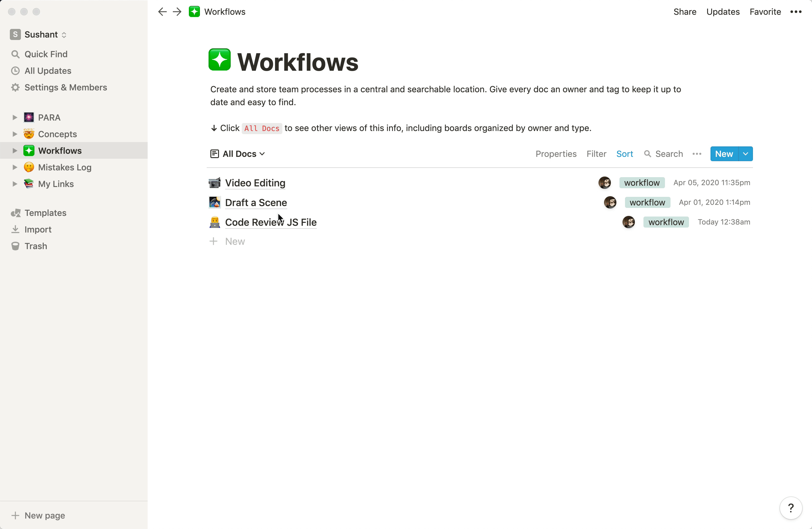Open database view options ellipsis menu

[697, 154]
